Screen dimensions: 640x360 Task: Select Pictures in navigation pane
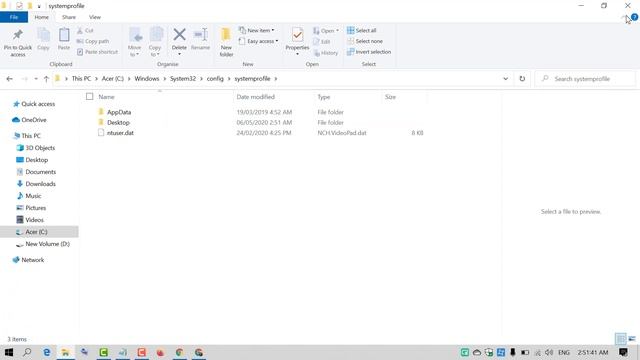coord(36,208)
